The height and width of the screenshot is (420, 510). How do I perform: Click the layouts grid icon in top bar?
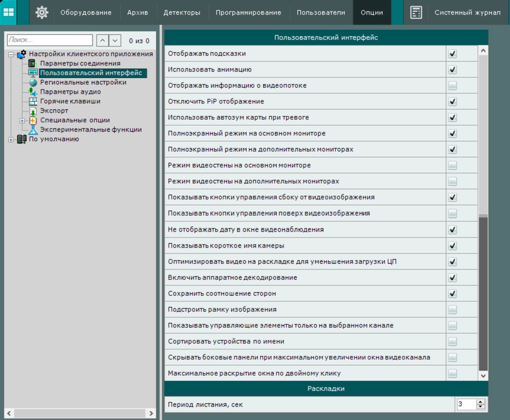pos(8,12)
